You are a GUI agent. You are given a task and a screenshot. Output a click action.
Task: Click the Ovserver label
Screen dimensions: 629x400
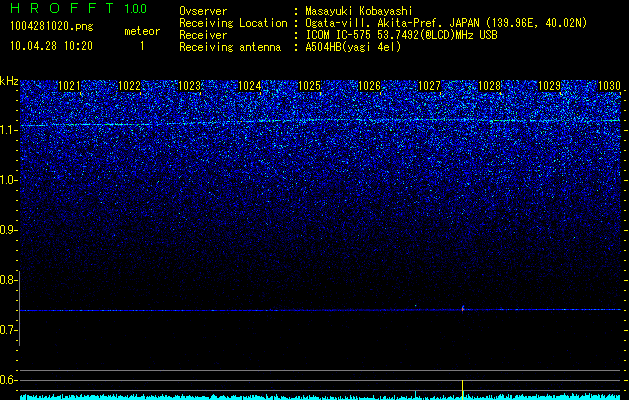[203, 11]
